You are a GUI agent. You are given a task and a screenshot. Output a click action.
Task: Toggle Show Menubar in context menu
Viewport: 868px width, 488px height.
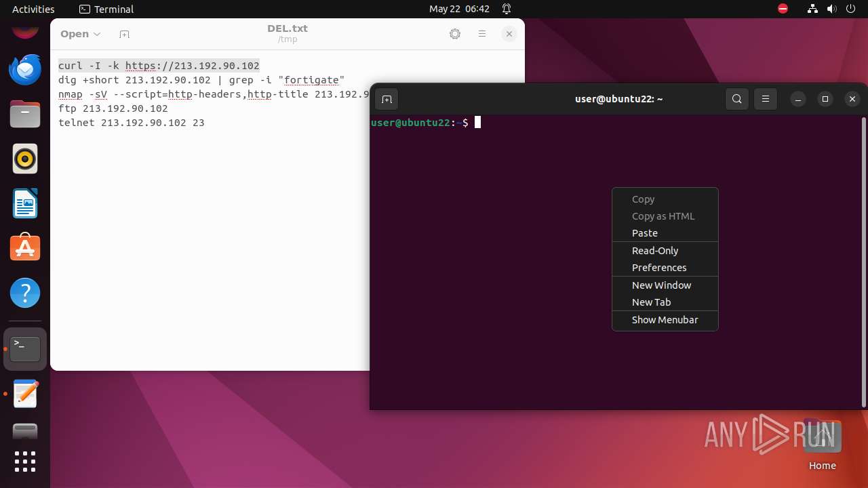pyautogui.click(x=665, y=319)
